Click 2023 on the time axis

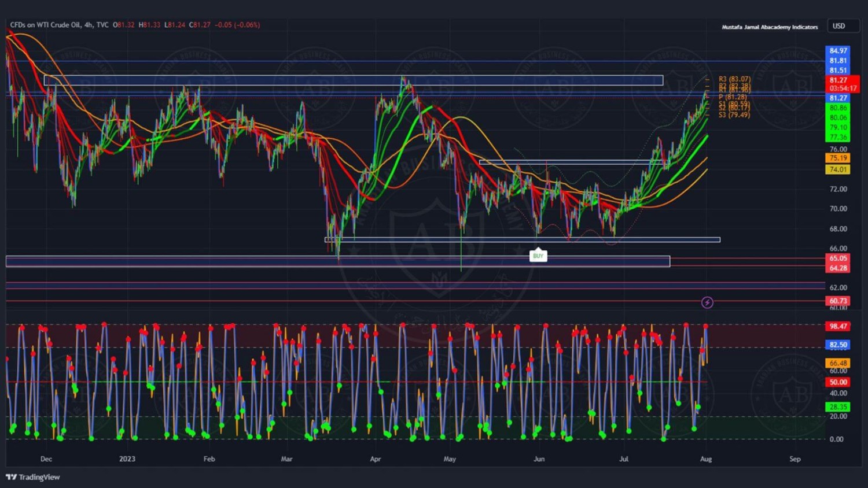click(x=127, y=459)
